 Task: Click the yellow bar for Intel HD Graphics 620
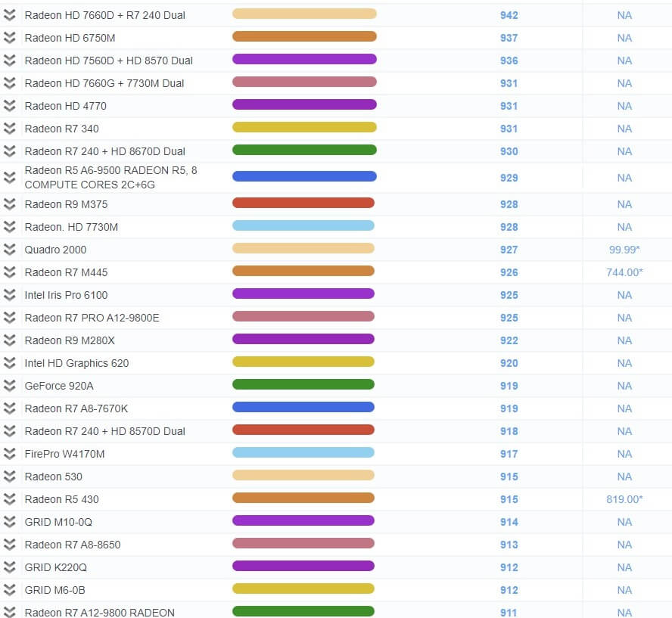coord(303,362)
